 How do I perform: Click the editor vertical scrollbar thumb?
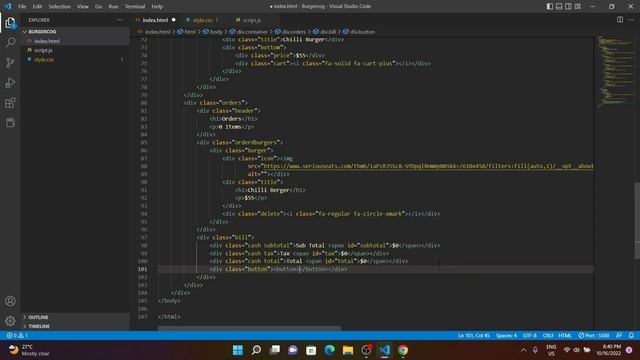tap(637, 220)
